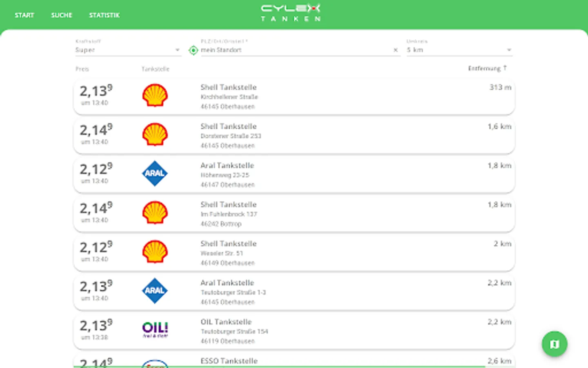Click the 2,13 price of the OIL Tankstelle

pos(96,325)
